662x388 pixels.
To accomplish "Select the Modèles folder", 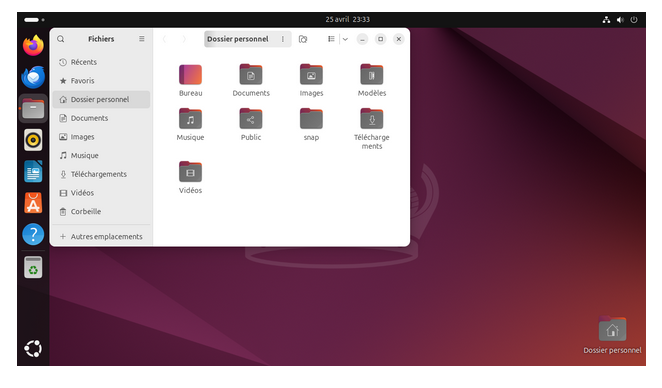I will click(372, 75).
